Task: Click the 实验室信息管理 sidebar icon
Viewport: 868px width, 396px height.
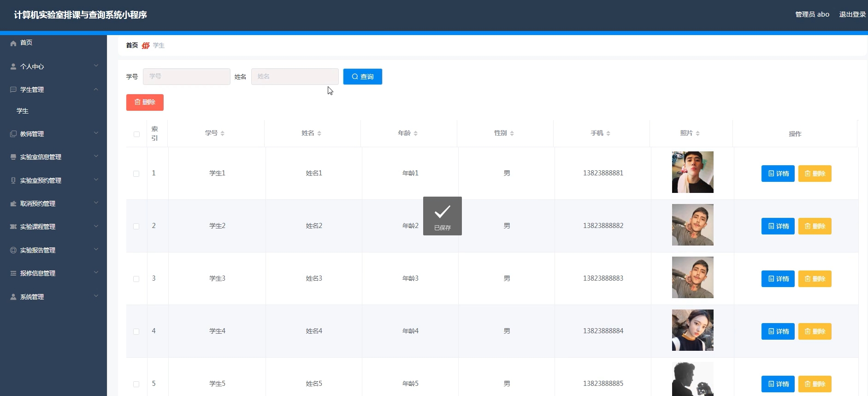Action: coord(13,157)
